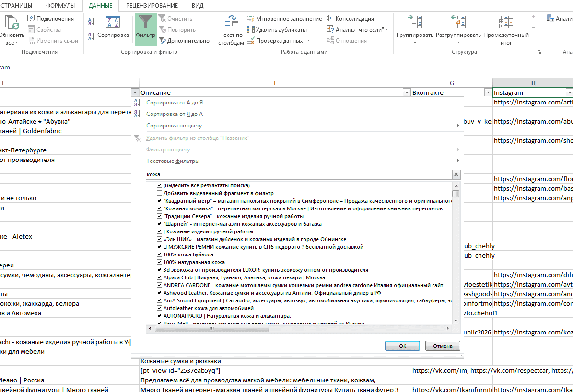Viewport: 573px width, 392px height.
Task: Open the Instagram column filter dropdown
Action: coord(569,93)
